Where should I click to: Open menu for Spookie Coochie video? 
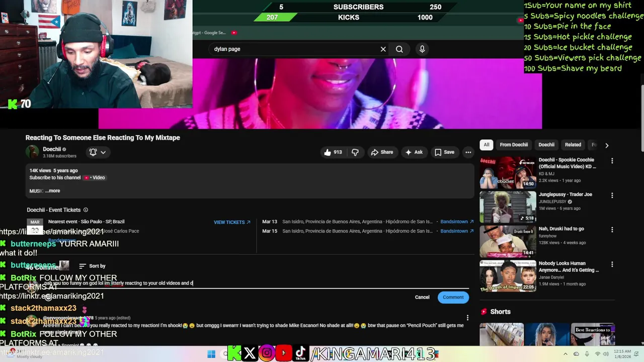tap(612, 161)
